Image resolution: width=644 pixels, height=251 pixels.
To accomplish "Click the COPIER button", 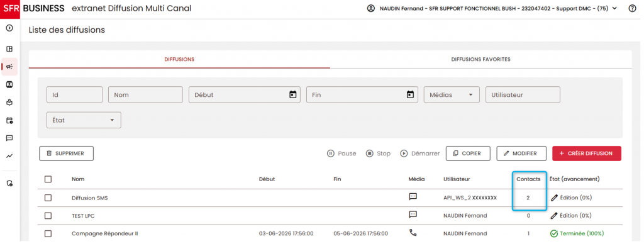I will coord(469,153).
